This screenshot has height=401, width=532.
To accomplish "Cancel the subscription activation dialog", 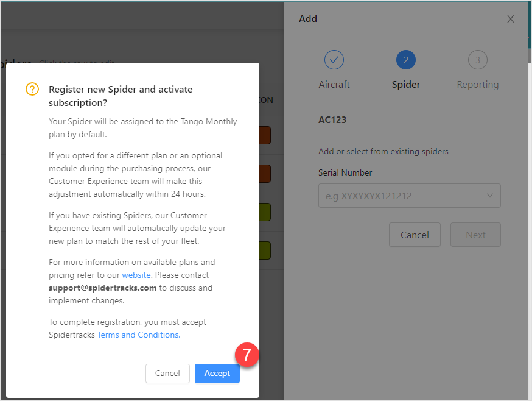I will (167, 374).
